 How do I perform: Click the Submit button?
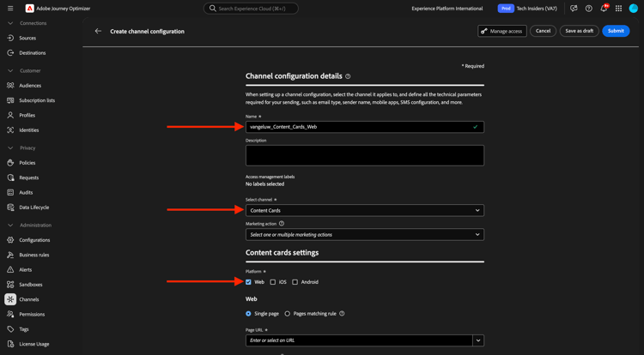(616, 31)
